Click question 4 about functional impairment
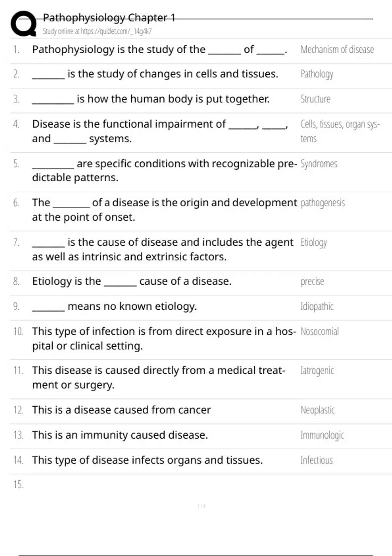 click(160, 131)
